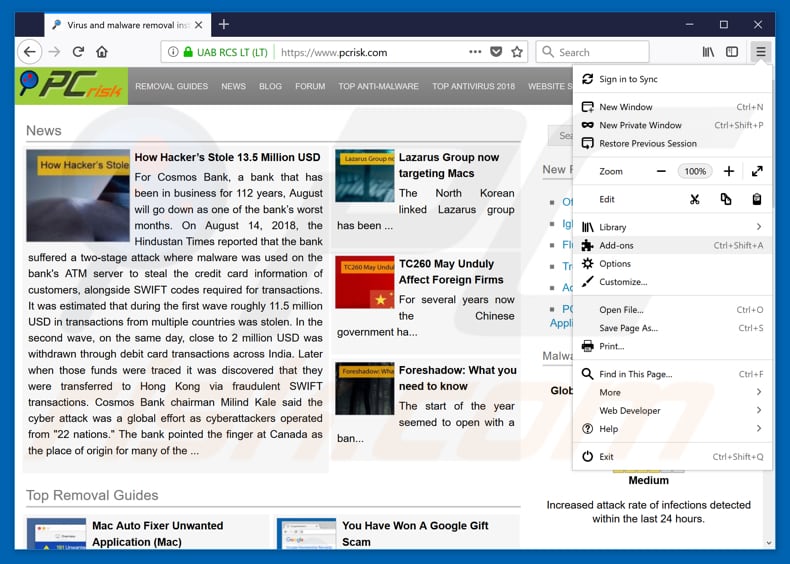Cut selection using the scissors icon
The width and height of the screenshot is (790, 564).
pos(695,199)
